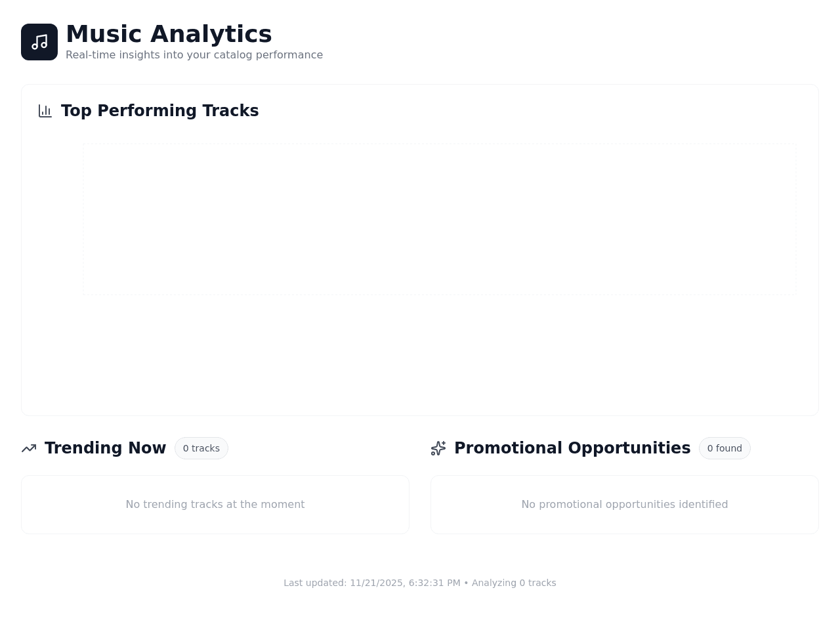This screenshot has width=840, height=630.
Task: Click the 0 found badge
Action: tap(724, 448)
